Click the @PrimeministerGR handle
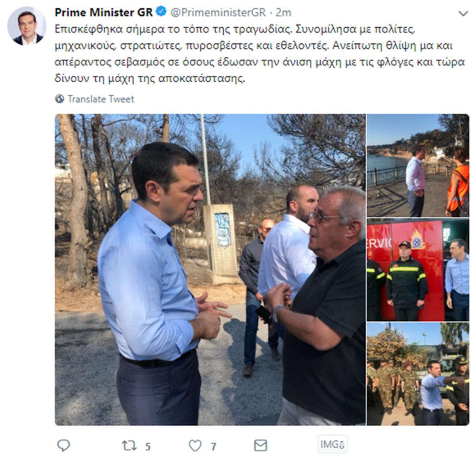The height and width of the screenshot is (457, 476). click(218, 13)
